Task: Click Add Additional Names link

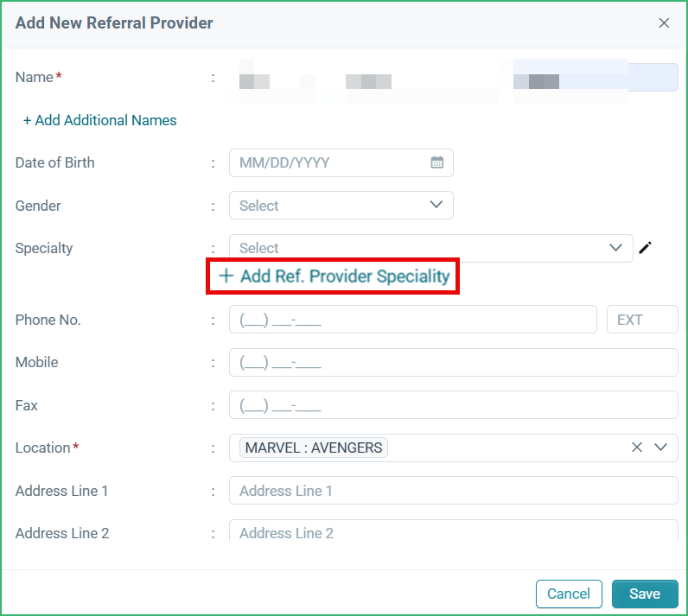Action: pyautogui.click(x=99, y=120)
